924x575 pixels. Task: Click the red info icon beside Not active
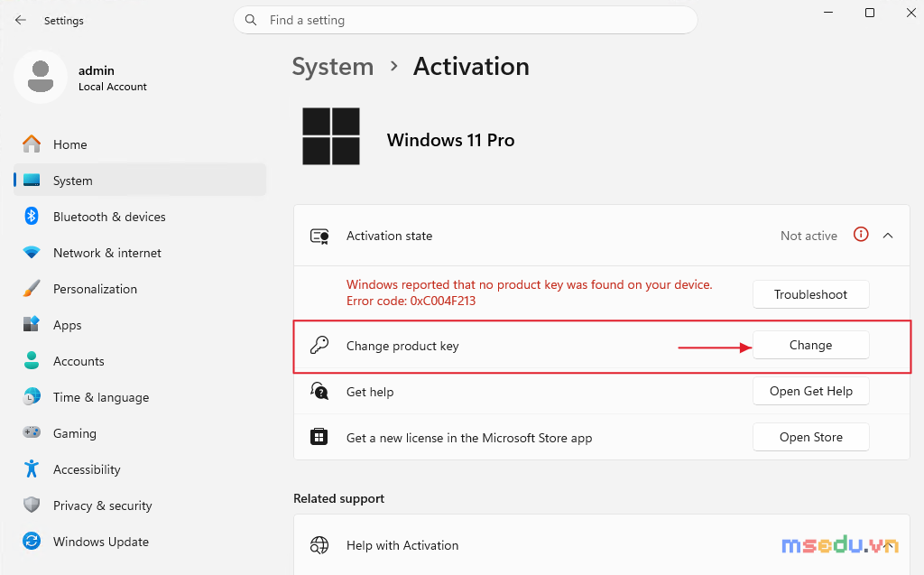click(861, 235)
